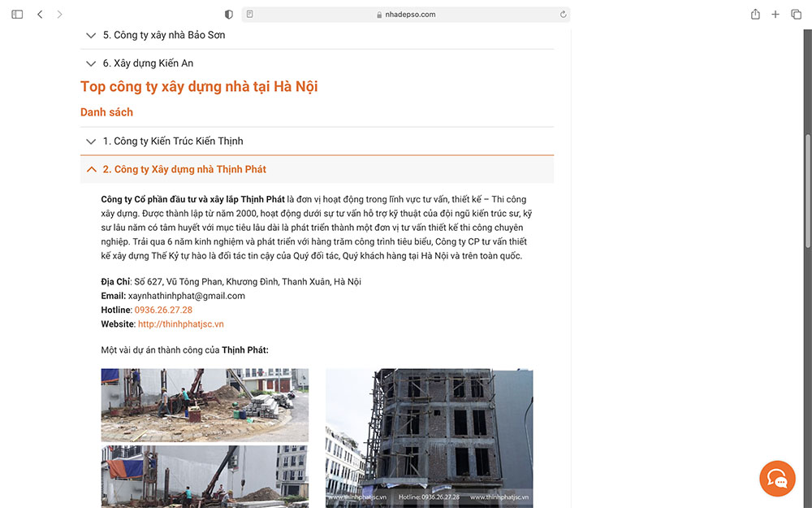This screenshot has height=508, width=812.
Task: Go forward to next page
Action: pyautogui.click(x=59, y=15)
